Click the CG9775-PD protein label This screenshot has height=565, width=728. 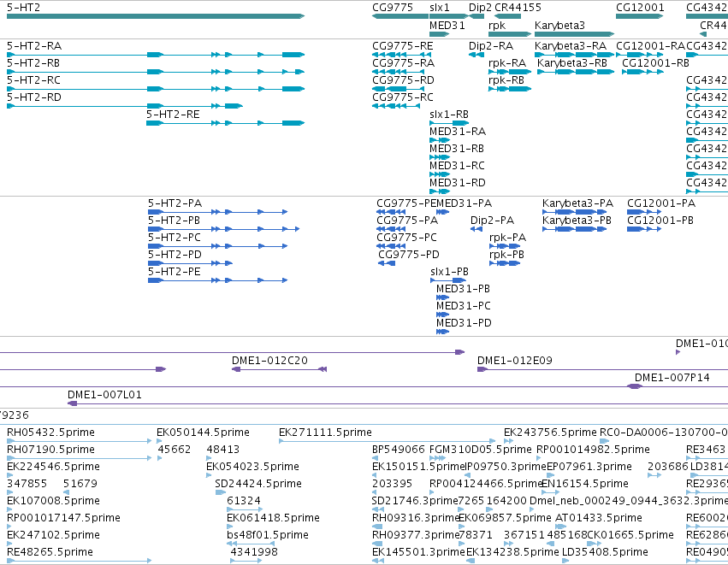pos(409,255)
